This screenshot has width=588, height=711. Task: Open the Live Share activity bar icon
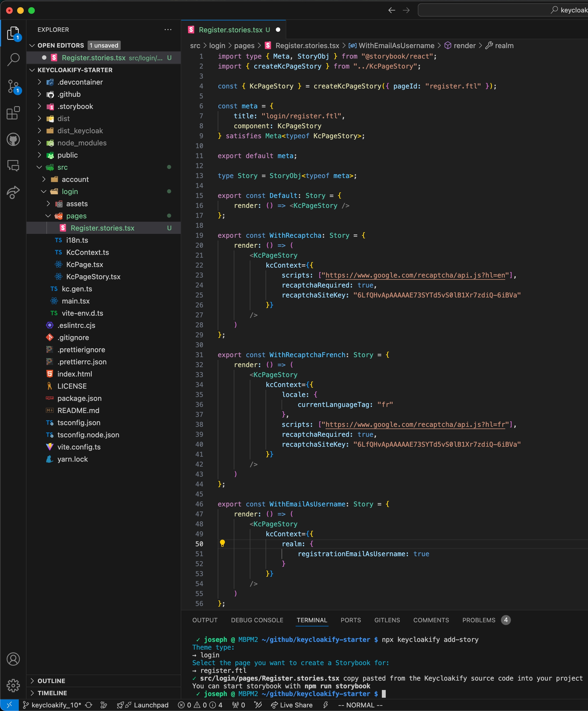pos(13,192)
